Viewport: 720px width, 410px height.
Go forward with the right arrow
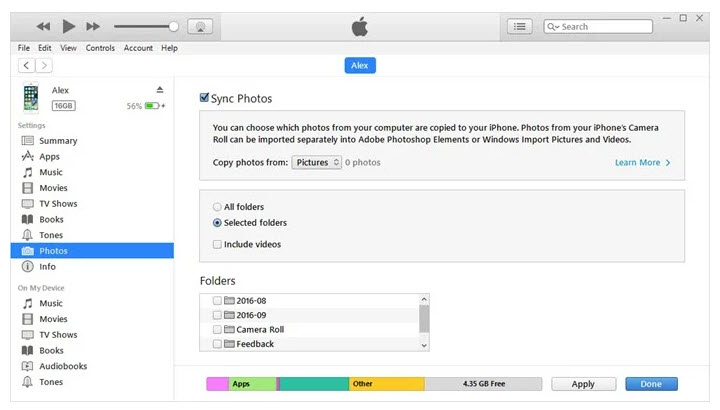pyautogui.click(x=44, y=65)
